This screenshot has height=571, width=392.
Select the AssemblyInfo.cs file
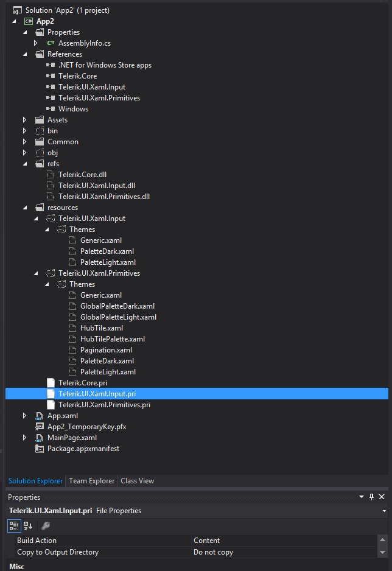(x=85, y=43)
